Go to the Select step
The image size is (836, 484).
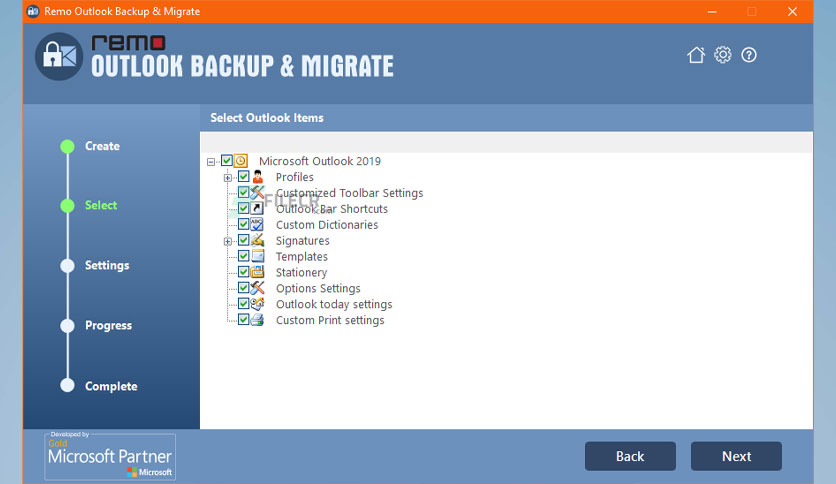click(x=101, y=205)
